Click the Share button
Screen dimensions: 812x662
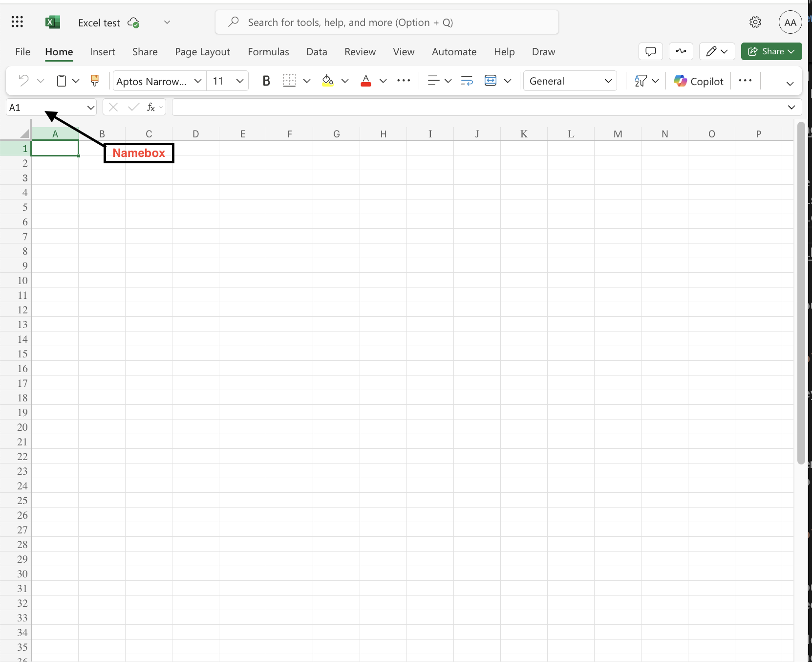tap(770, 51)
